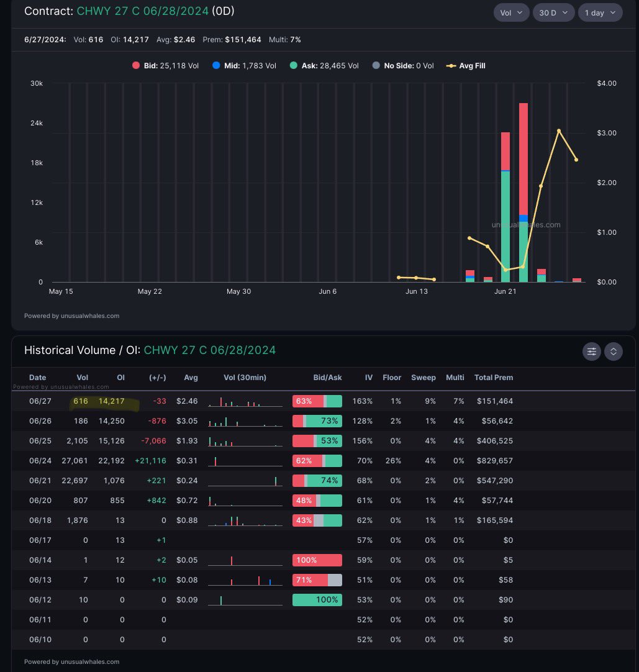Open the Vol metric dropdown
This screenshot has width=639, height=672.
tap(512, 12)
